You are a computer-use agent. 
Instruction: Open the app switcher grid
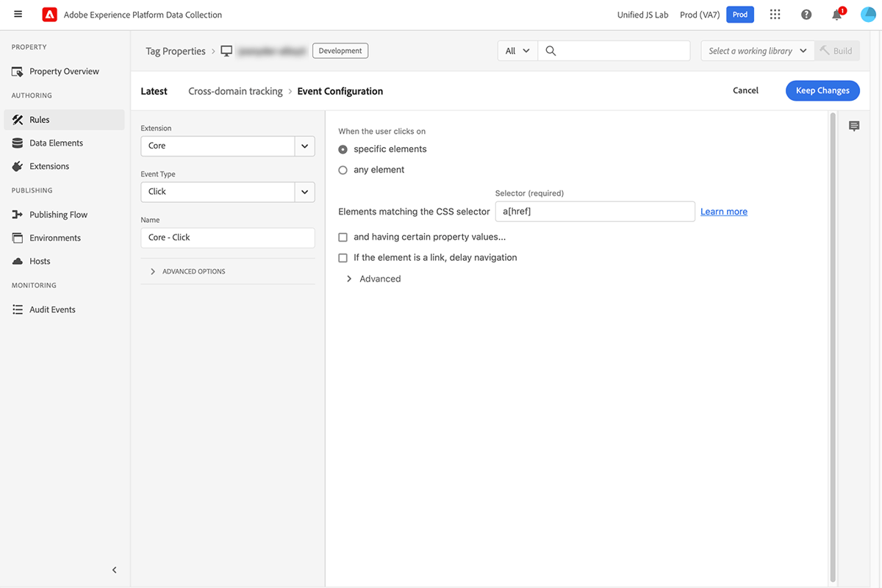(x=775, y=14)
